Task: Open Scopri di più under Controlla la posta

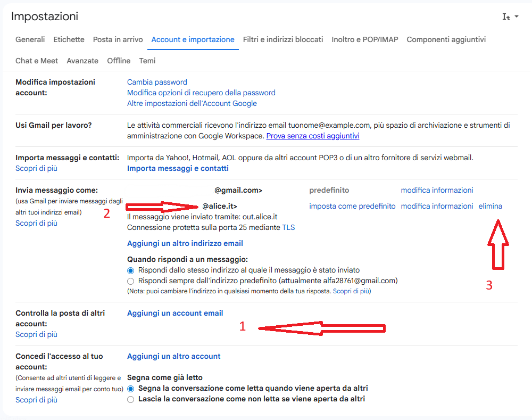Action: [x=36, y=334]
